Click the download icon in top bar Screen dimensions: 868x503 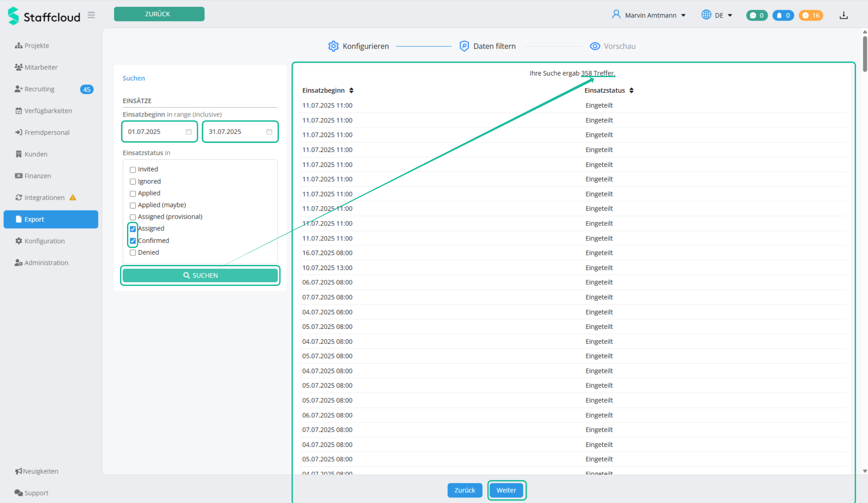[843, 15]
